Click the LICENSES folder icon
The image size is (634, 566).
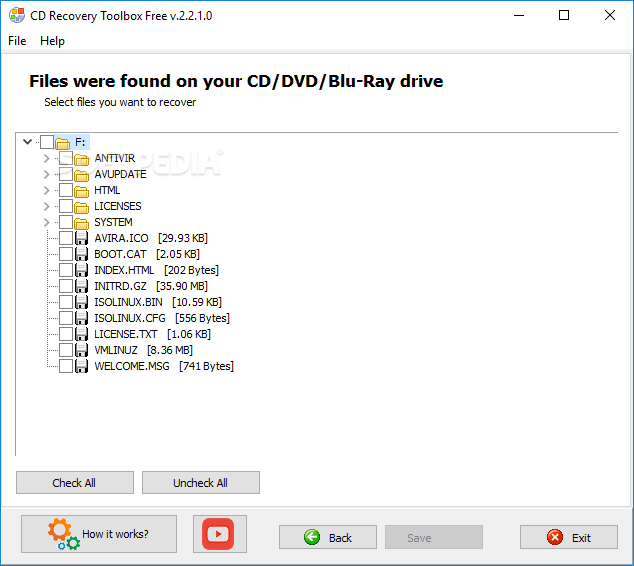tap(82, 207)
